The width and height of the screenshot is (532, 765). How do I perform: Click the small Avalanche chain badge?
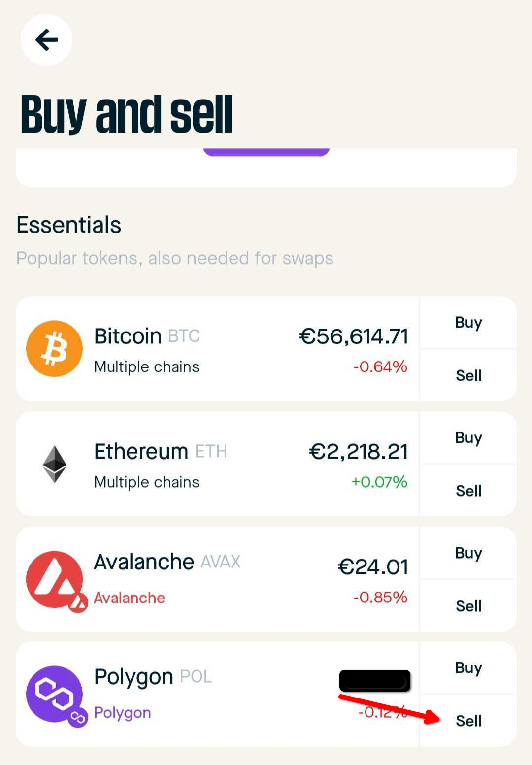click(x=77, y=602)
